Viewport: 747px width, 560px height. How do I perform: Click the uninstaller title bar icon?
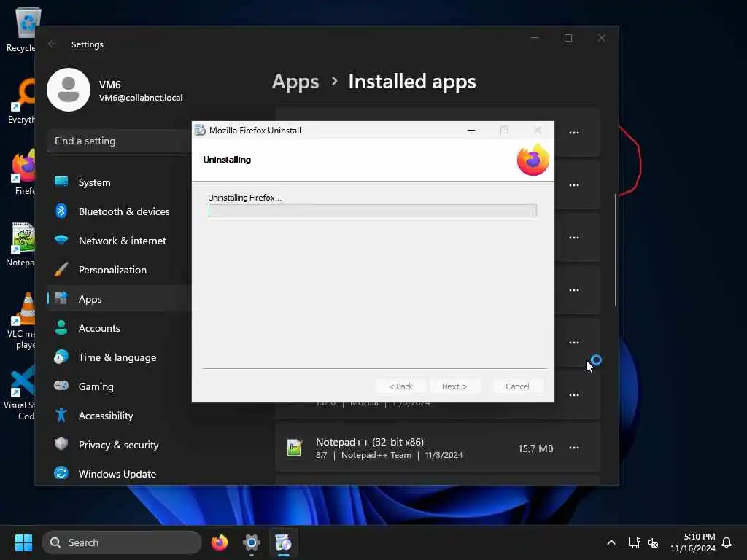pyautogui.click(x=200, y=130)
